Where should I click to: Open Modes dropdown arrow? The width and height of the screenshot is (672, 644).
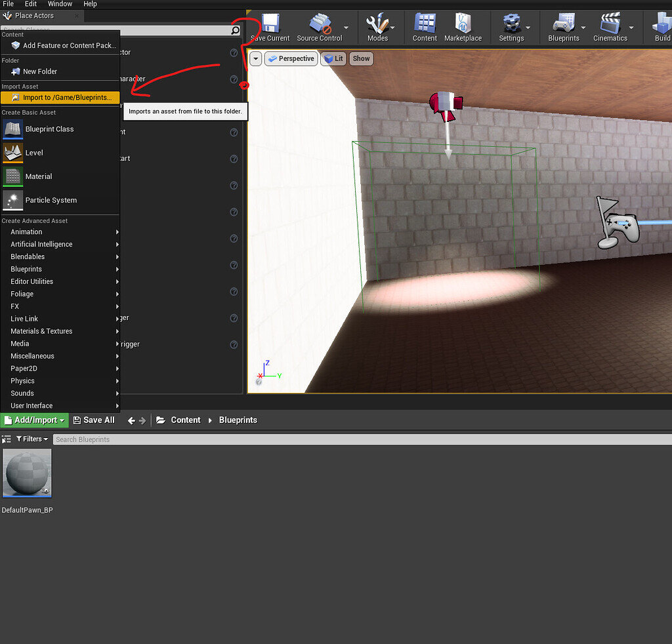pos(392,28)
